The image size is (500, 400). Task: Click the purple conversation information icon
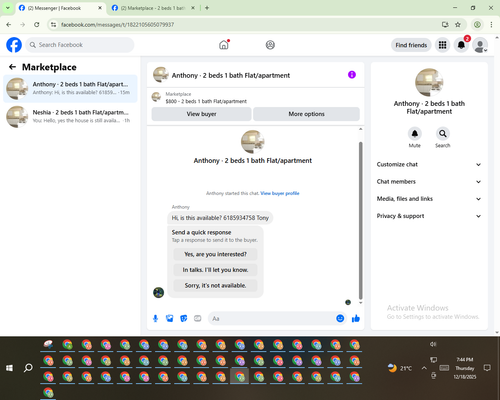point(352,75)
